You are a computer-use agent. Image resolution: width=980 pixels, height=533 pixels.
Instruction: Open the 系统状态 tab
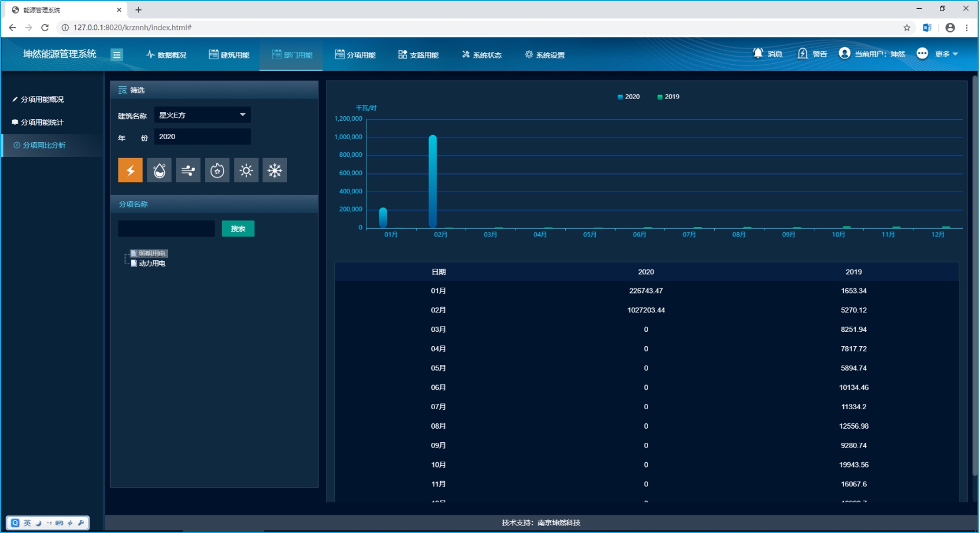[481, 55]
